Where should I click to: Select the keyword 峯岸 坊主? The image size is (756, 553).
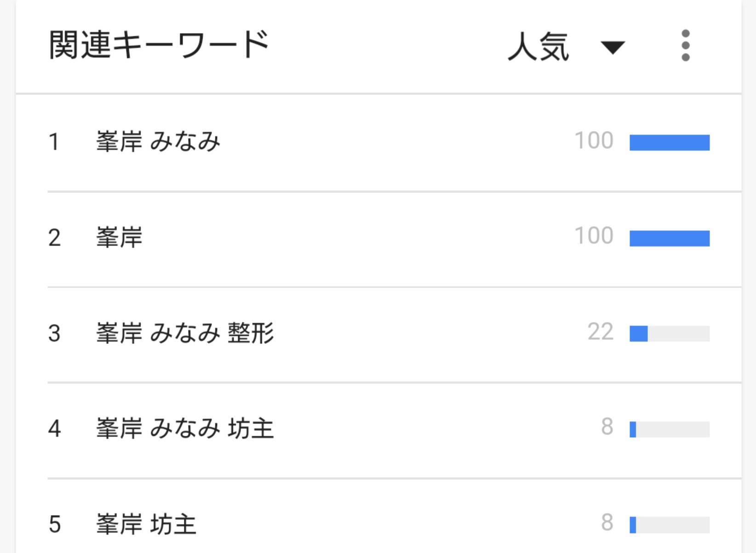point(146,524)
